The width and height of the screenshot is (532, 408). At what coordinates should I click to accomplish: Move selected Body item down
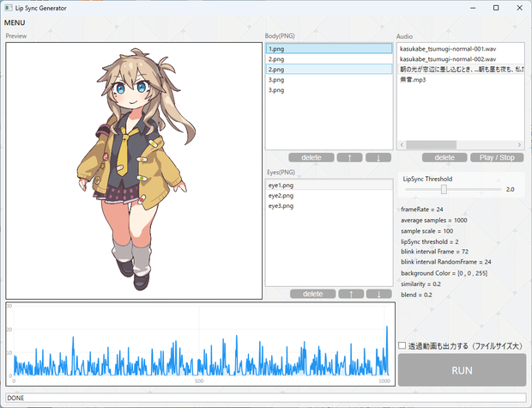pos(378,158)
